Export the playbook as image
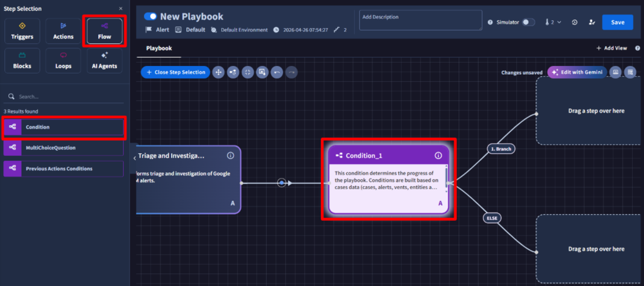The height and width of the screenshot is (286, 644). (262, 72)
